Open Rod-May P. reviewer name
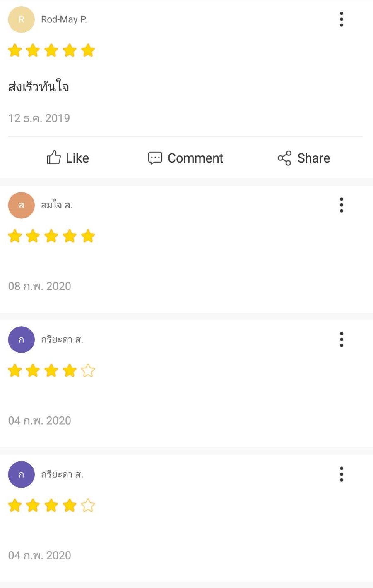The image size is (373, 588). [x=64, y=19]
